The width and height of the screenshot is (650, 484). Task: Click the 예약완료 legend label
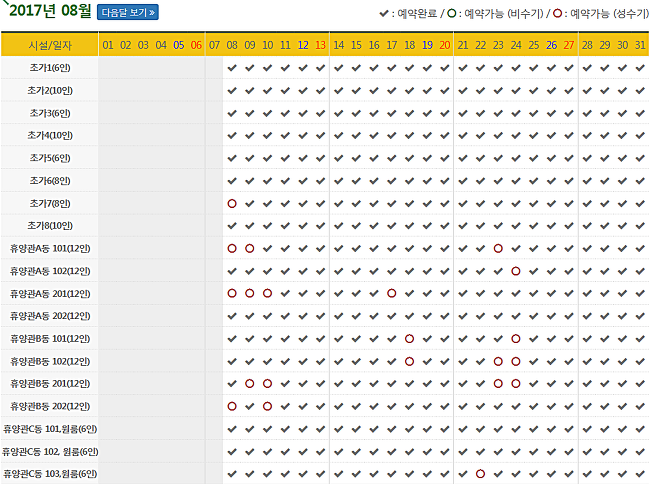click(x=417, y=14)
